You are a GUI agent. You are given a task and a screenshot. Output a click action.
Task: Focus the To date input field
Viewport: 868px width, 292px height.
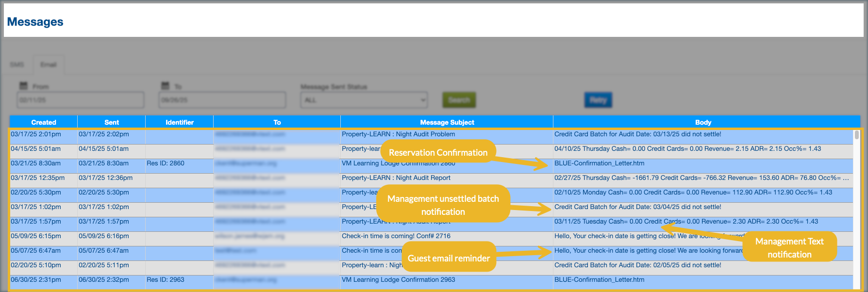tap(222, 100)
